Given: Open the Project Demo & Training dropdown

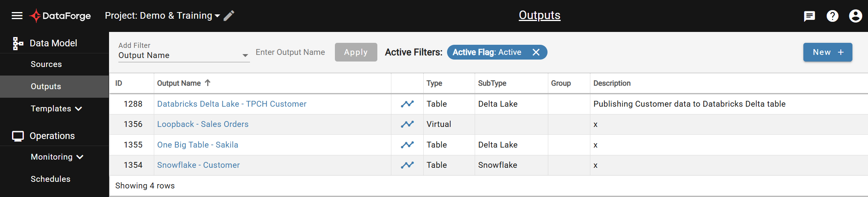Looking at the screenshot, I should tap(162, 16).
